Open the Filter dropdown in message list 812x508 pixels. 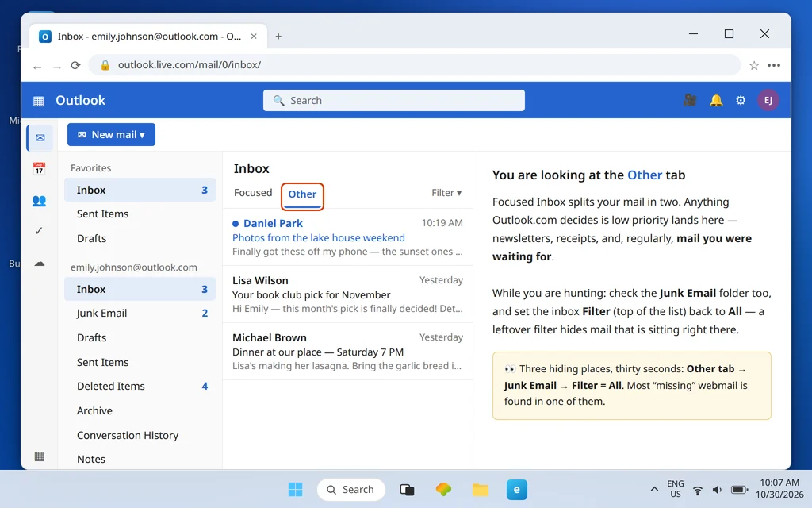coord(446,193)
